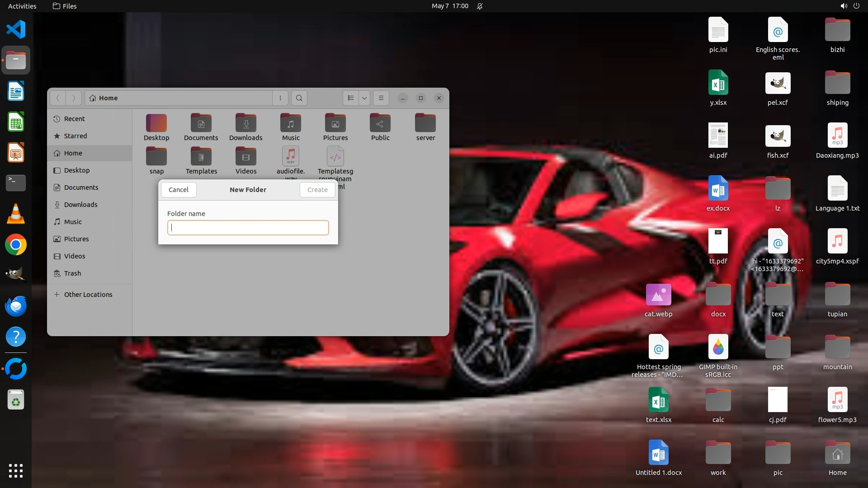Click the volume icon in system tray
Screen dimensions: 868x488
point(844,6)
